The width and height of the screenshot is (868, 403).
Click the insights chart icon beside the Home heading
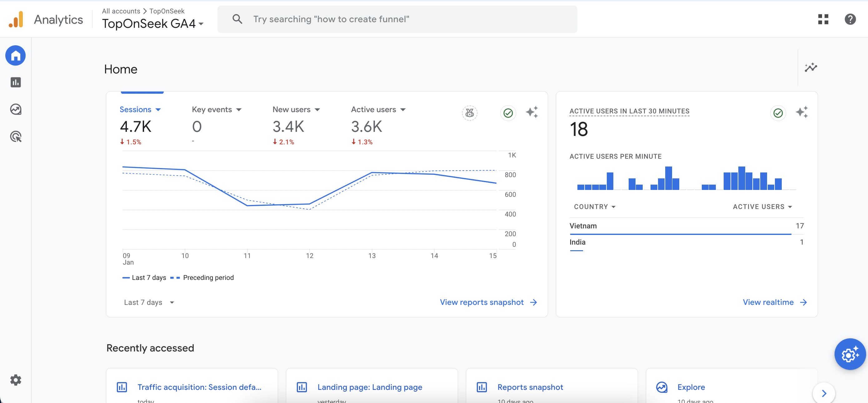click(x=811, y=67)
